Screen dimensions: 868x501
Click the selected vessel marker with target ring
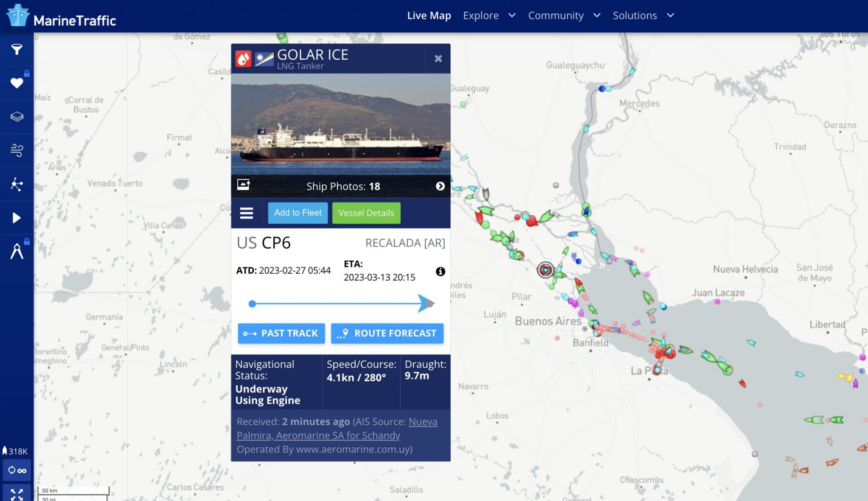pyautogui.click(x=546, y=270)
